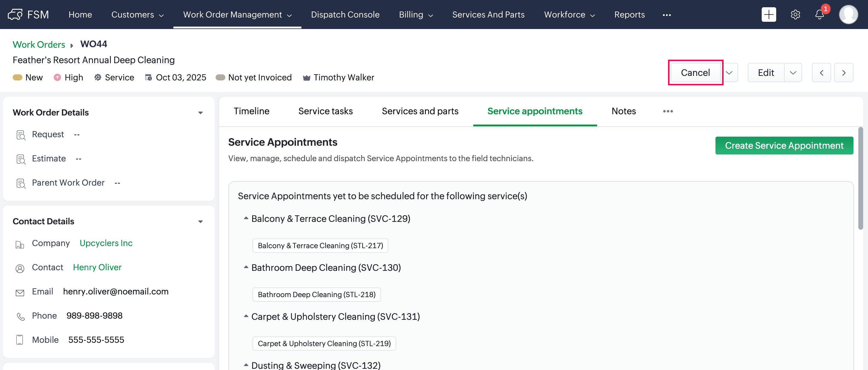Screen dimensions: 868x370
Task: Open the Dispatch Console menu item
Action: pyautogui.click(x=345, y=15)
